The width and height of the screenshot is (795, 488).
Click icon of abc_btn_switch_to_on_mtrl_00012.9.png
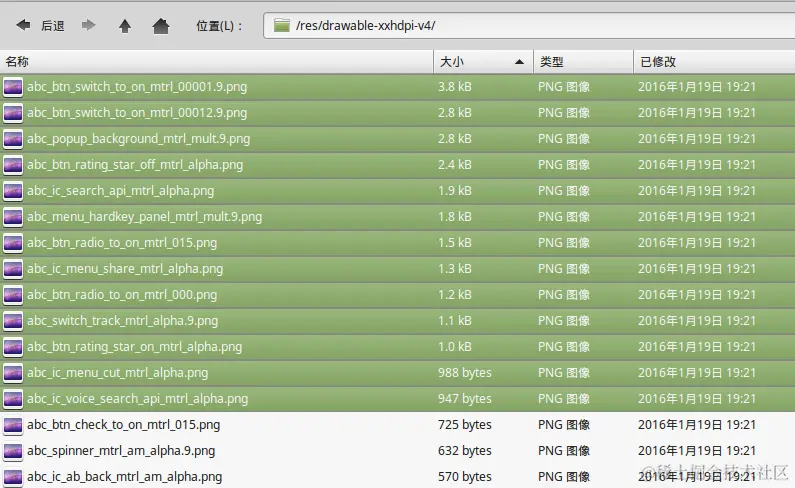[13, 113]
